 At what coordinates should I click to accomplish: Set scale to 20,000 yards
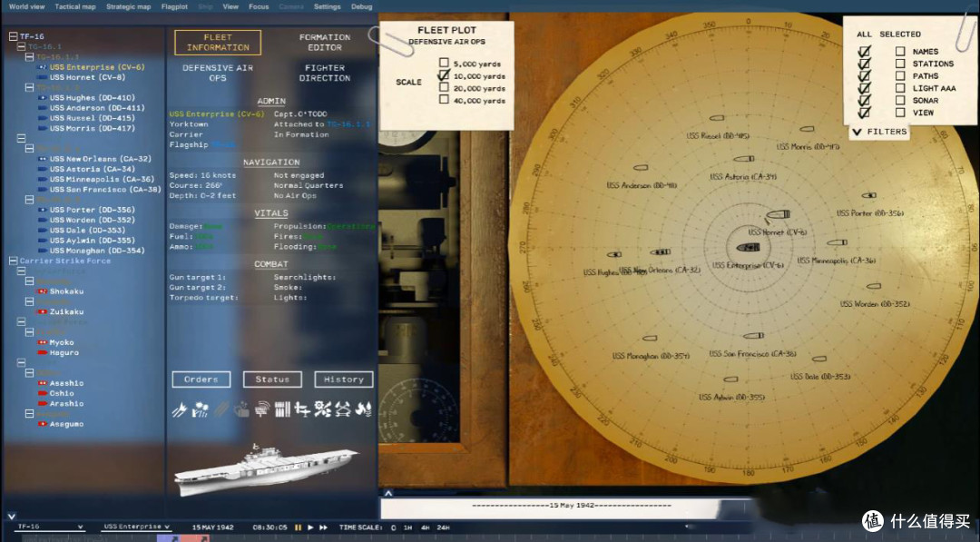[444, 87]
